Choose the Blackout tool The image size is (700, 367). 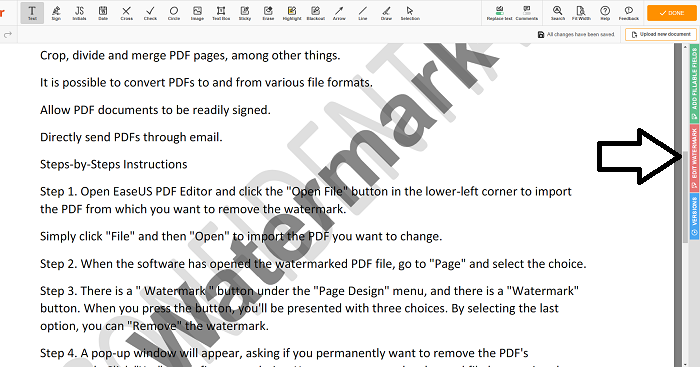click(316, 13)
